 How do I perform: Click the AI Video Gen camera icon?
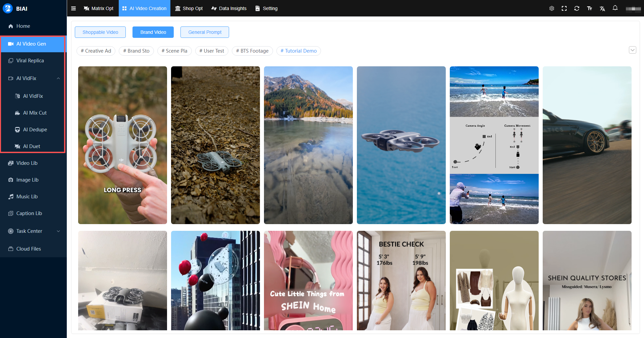point(11,44)
